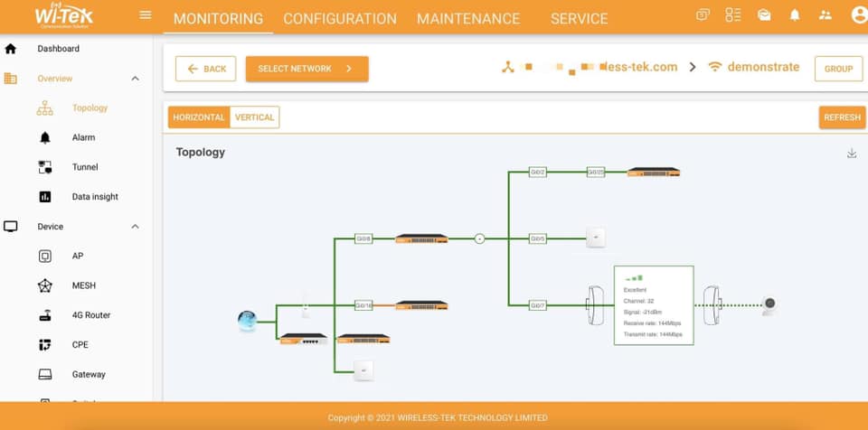Click the Gateway icon in sidebar
The image size is (868, 430).
[x=45, y=375]
